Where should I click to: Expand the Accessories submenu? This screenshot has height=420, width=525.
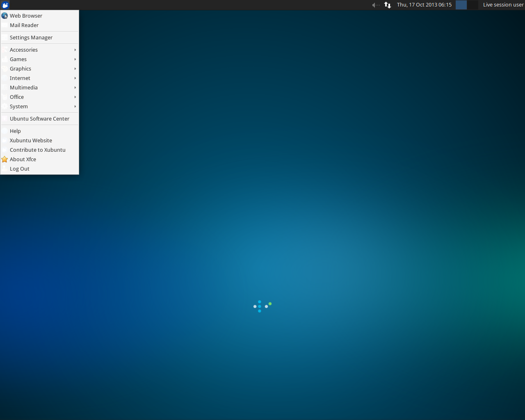(39, 50)
